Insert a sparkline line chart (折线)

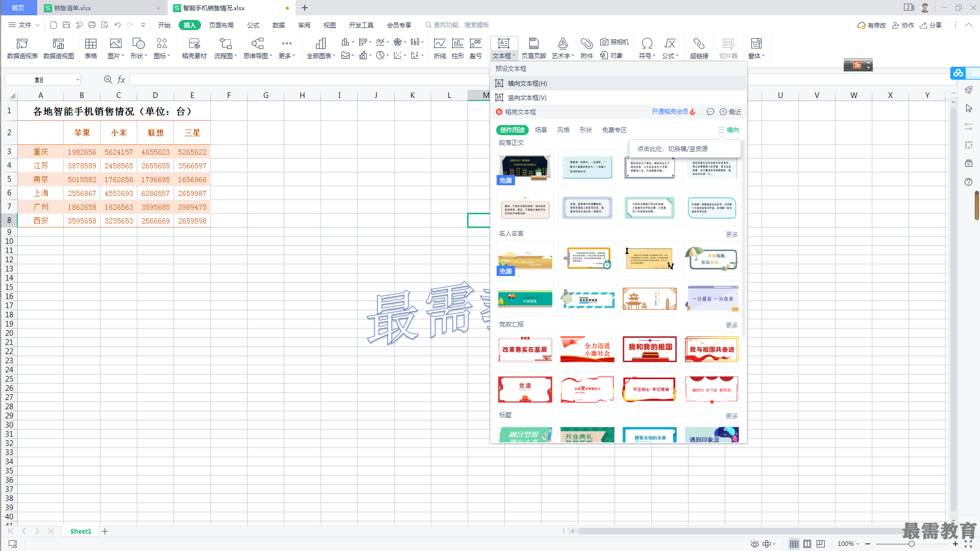click(x=440, y=48)
